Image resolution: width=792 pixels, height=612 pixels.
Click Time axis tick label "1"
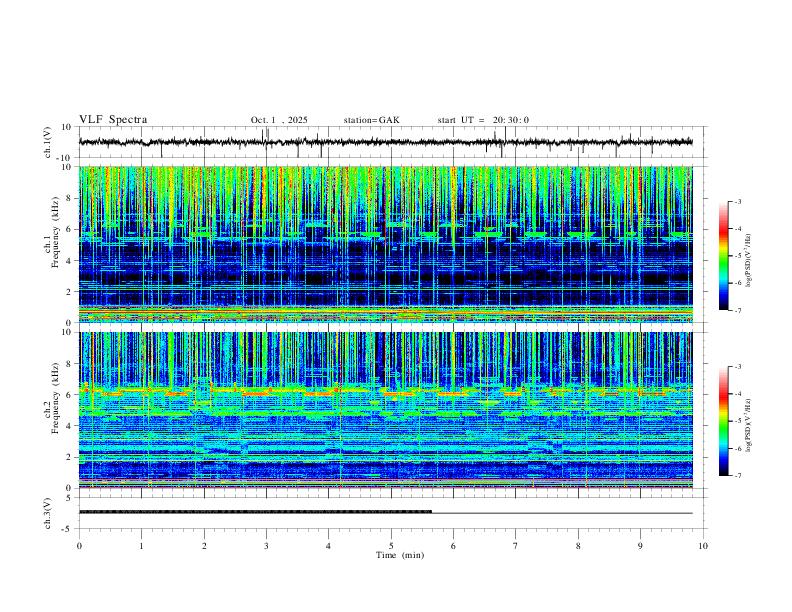[141, 546]
